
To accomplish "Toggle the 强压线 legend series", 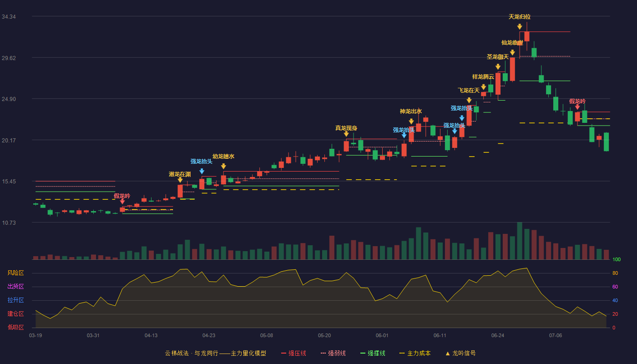I will point(293,353).
